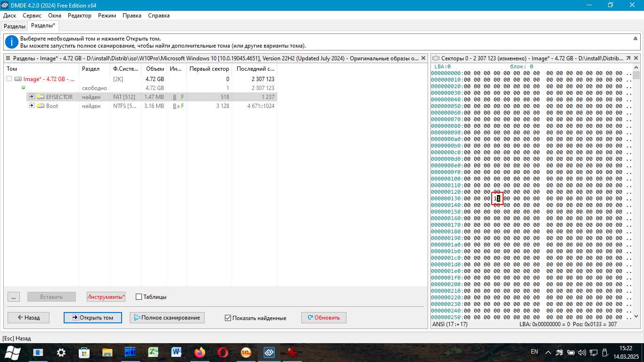This screenshot has height=362, width=644.
Task: Switch to the first Разделы tab
Action: point(14,26)
